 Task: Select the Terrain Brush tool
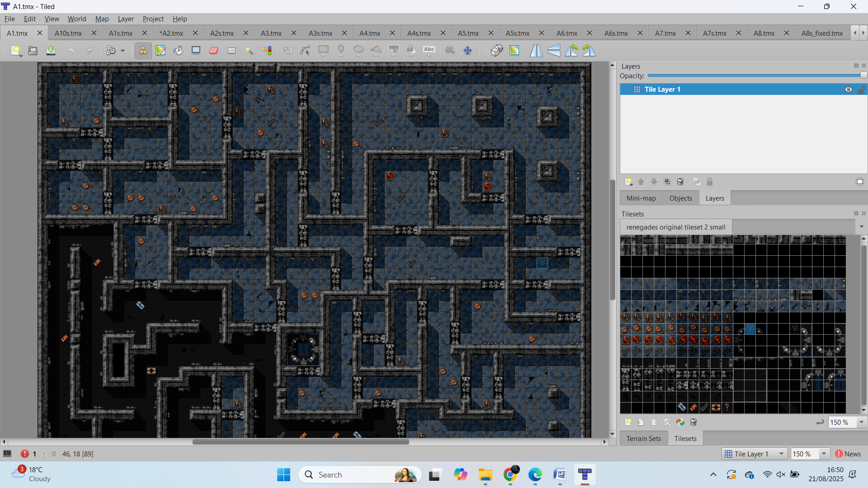tap(160, 51)
